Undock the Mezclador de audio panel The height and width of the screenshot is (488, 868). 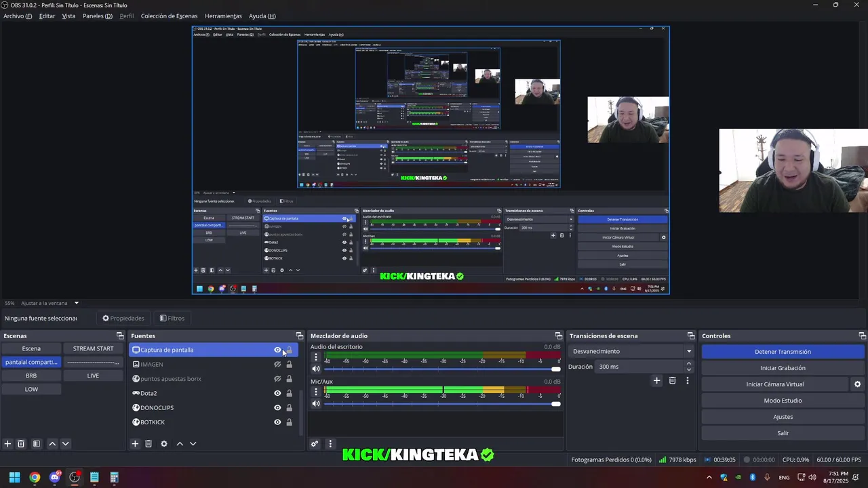point(559,335)
